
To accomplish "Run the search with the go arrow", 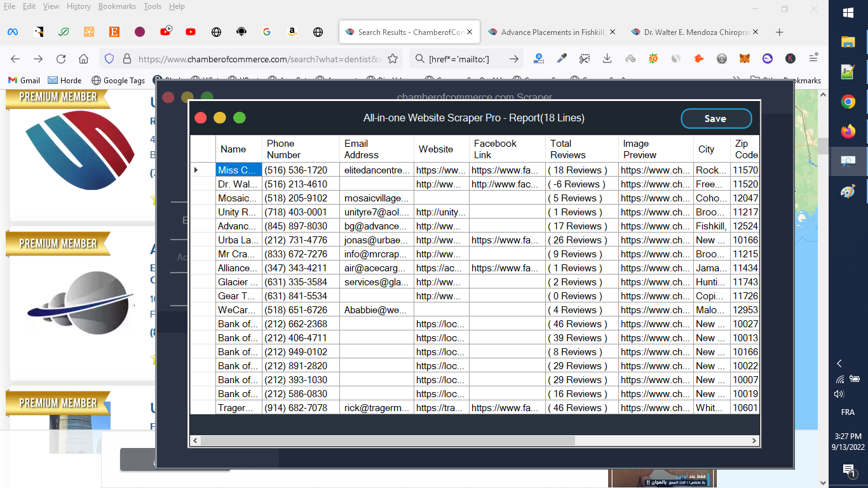I will (x=513, y=58).
